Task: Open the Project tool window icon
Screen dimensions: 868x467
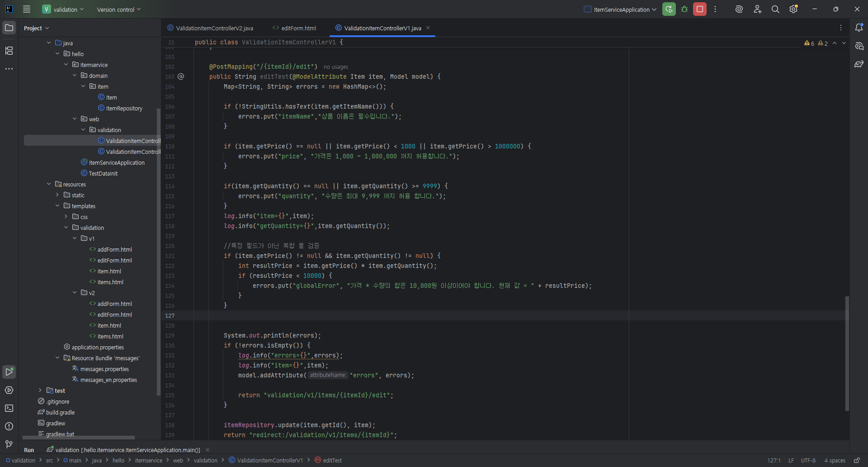Action: [9, 28]
